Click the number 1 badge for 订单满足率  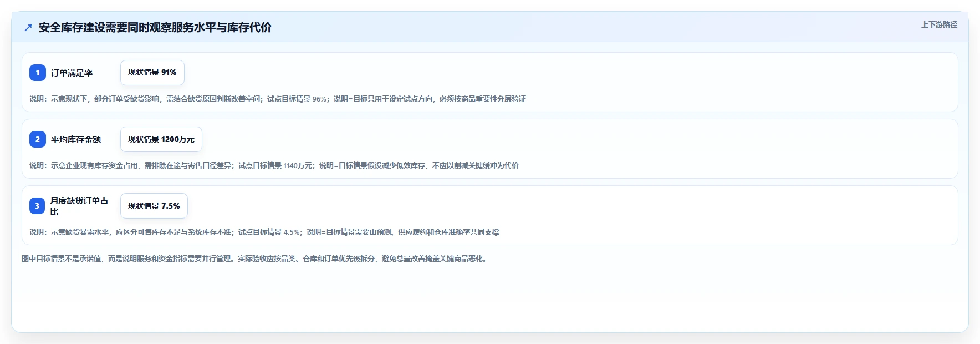[38, 73]
